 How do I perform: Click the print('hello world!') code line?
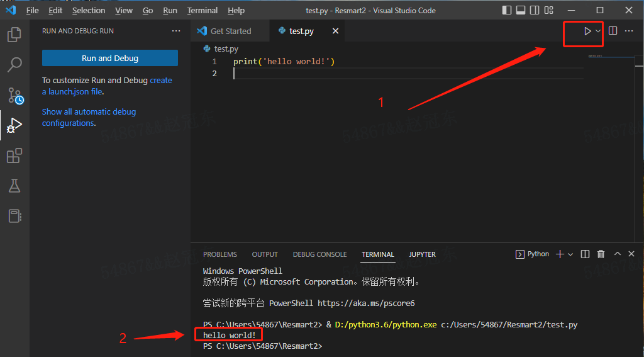[x=284, y=62]
